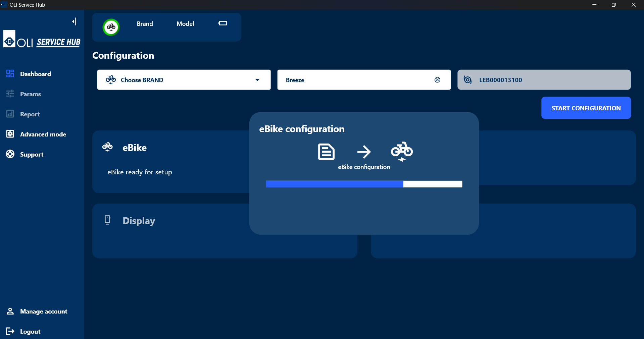Click the Model label in the header card
The width and height of the screenshot is (644, 339).
185,24
